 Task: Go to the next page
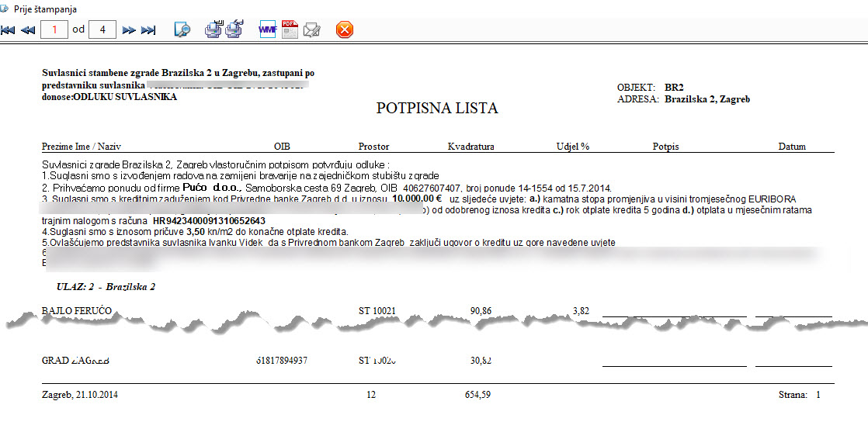pos(129,29)
